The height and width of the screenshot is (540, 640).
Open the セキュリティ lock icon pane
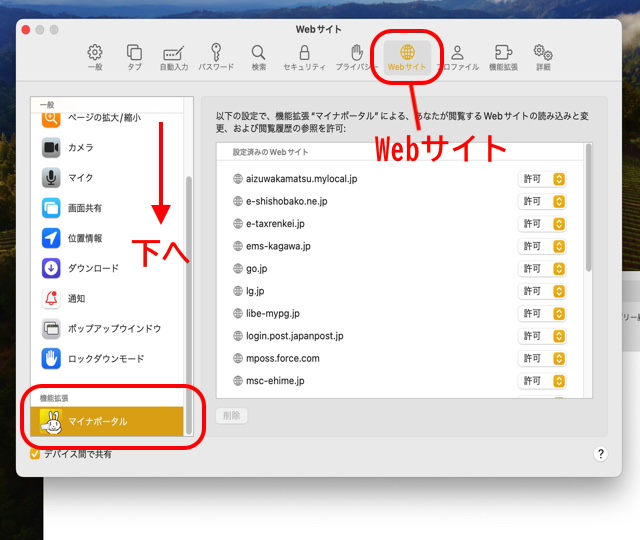point(304,57)
